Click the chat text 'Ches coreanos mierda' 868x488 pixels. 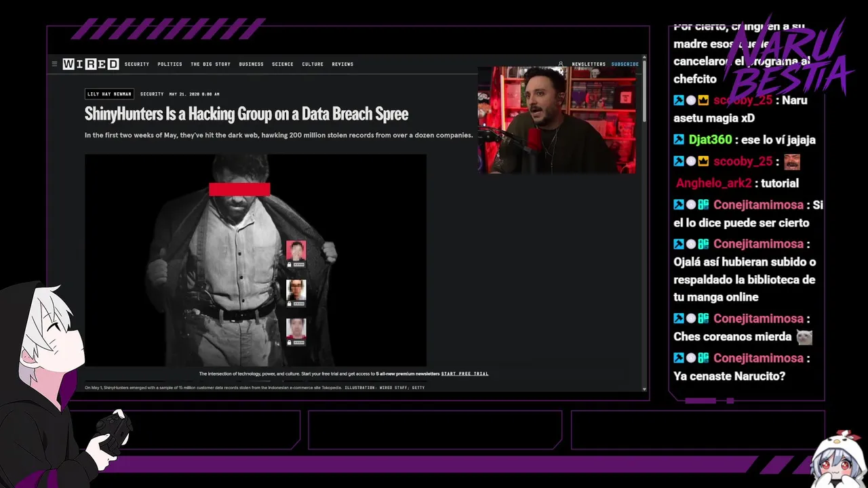[732, 337]
